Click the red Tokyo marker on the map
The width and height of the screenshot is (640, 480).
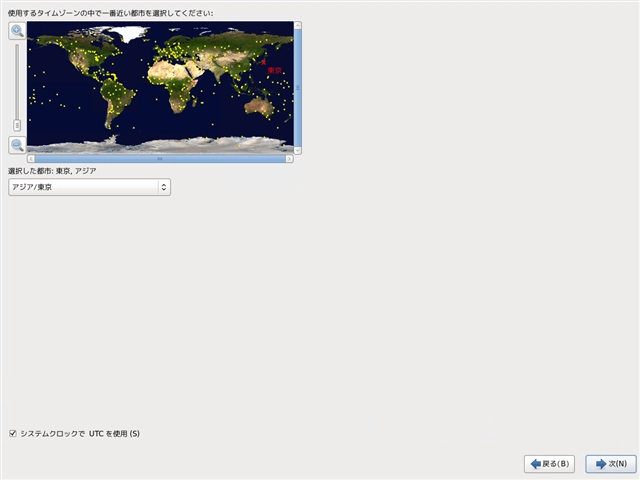264,62
